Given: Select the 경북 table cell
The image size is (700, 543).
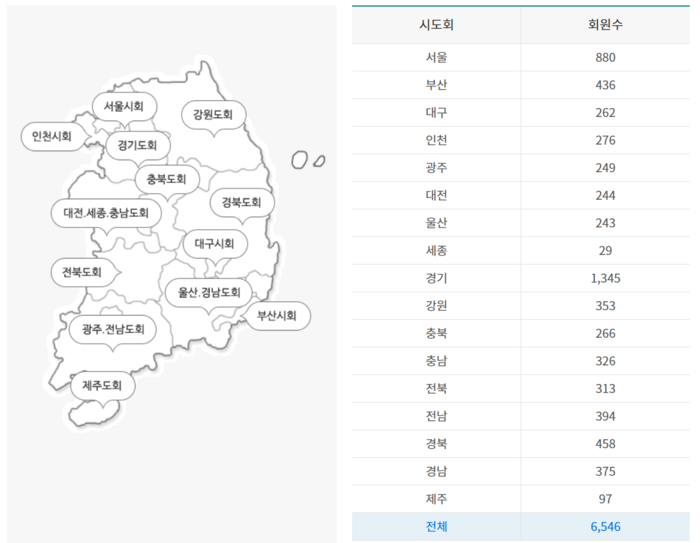Looking at the screenshot, I should pyautogui.click(x=436, y=444).
